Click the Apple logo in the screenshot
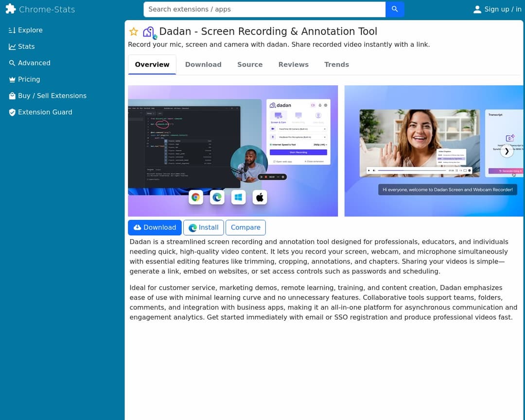Screen dimensions: 525x420 click(260, 197)
